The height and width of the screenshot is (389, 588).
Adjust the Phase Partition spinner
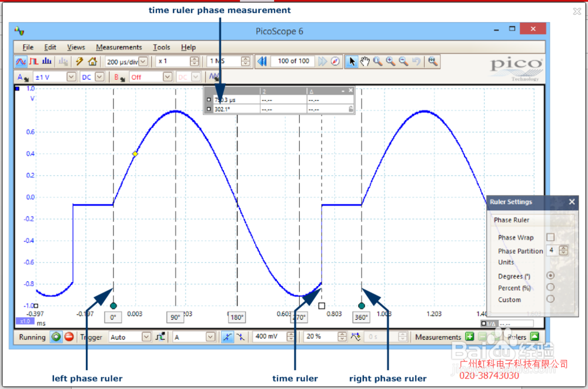[563, 250]
